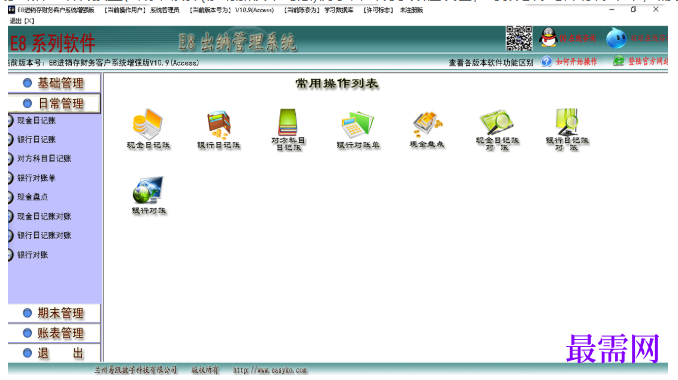Click the blue Wangwang chat icon
Image resolution: width=678 pixels, height=380 pixels.
pyautogui.click(x=616, y=38)
